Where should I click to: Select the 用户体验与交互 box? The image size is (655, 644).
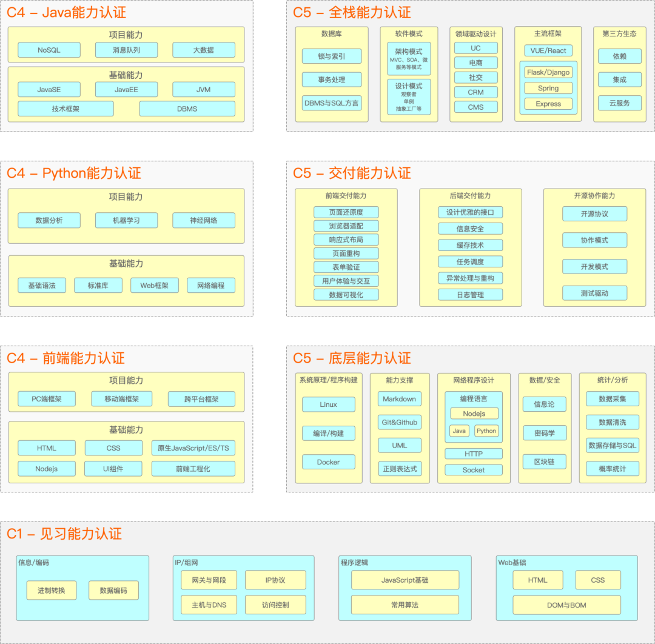pyautogui.click(x=346, y=281)
